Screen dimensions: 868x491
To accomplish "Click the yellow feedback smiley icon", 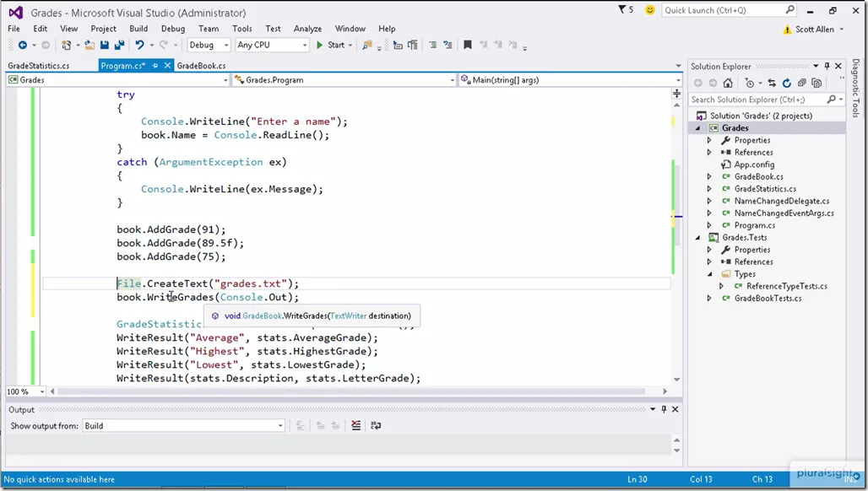I will click(x=650, y=10).
